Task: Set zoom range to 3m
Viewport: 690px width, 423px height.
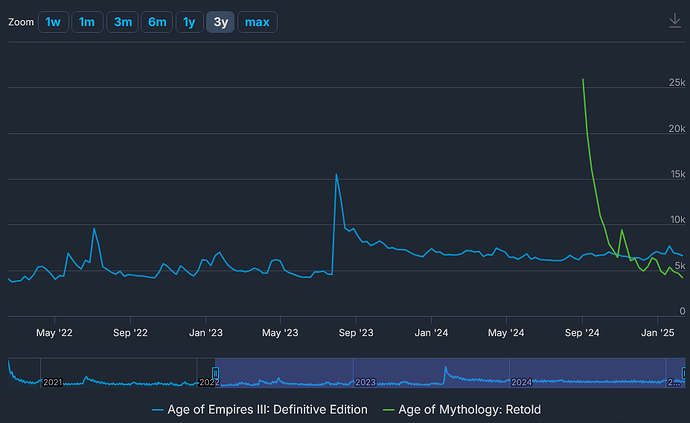Action: [122, 22]
